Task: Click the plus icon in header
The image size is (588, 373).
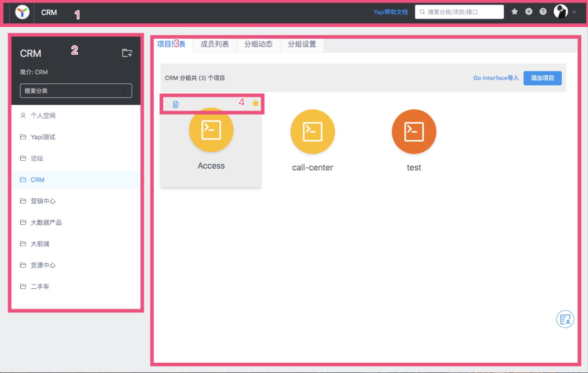Action: 529,12
